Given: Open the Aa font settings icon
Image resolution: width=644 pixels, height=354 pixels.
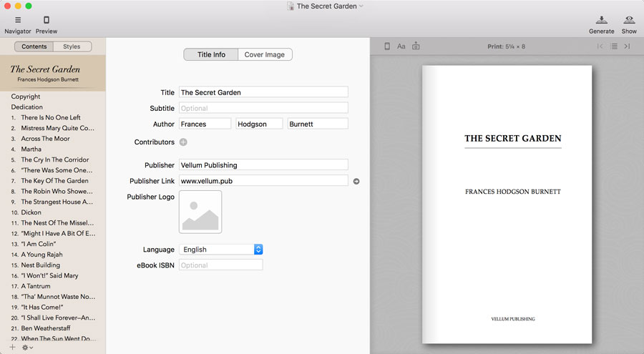Looking at the screenshot, I should 401,46.
